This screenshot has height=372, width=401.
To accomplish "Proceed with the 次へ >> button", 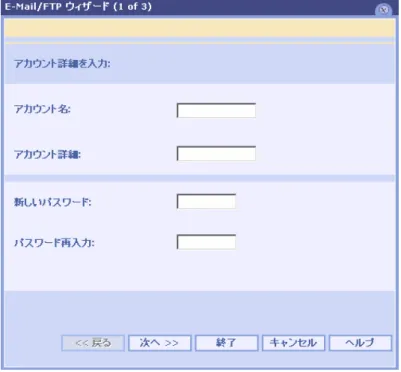I will (x=160, y=343).
